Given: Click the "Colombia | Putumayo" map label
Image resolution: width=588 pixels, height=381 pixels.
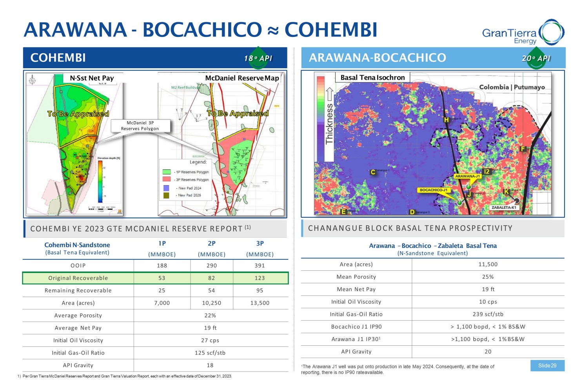Looking at the screenshot, I should (x=512, y=87).
